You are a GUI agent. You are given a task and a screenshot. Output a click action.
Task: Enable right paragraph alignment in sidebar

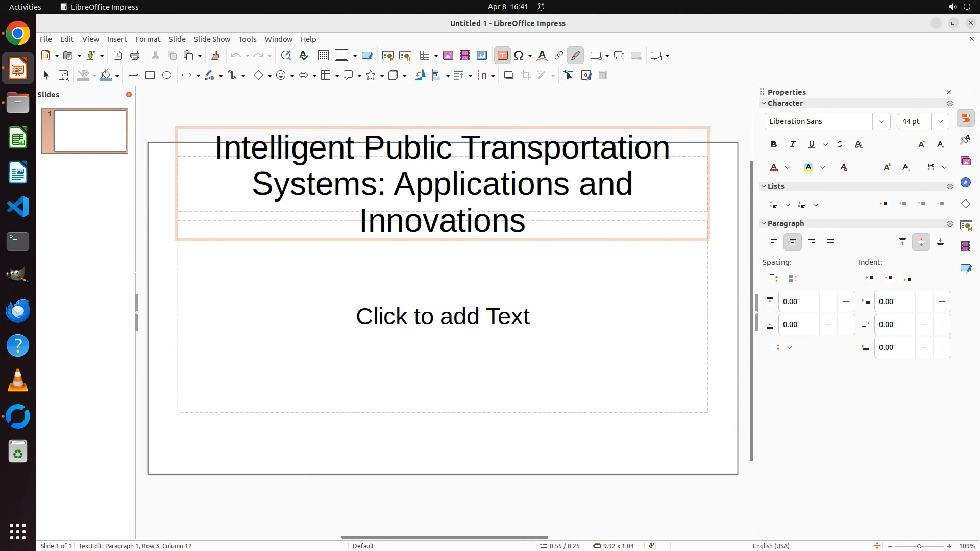pyautogui.click(x=812, y=242)
